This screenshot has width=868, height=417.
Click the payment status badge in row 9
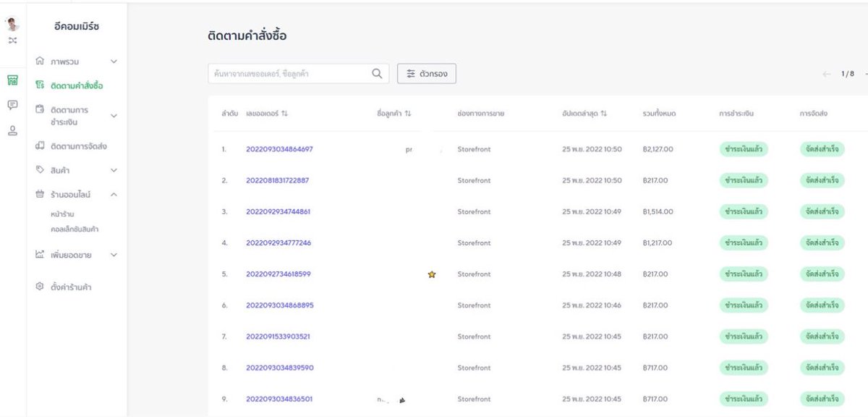(x=743, y=399)
